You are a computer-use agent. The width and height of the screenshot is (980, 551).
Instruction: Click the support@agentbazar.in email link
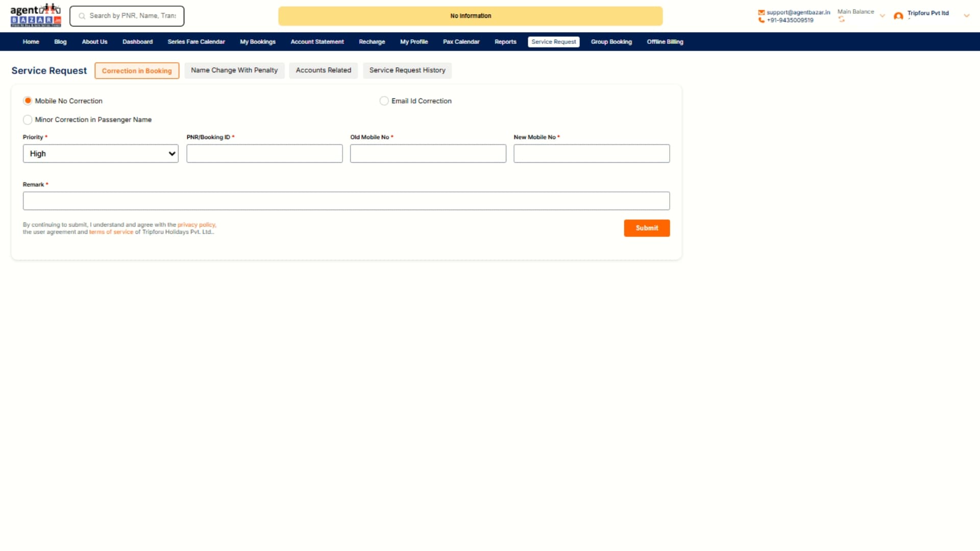[x=798, y=12]
